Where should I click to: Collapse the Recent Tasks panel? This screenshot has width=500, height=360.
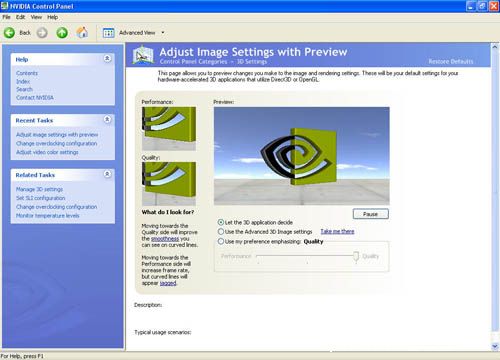click(x=107, y=119)
